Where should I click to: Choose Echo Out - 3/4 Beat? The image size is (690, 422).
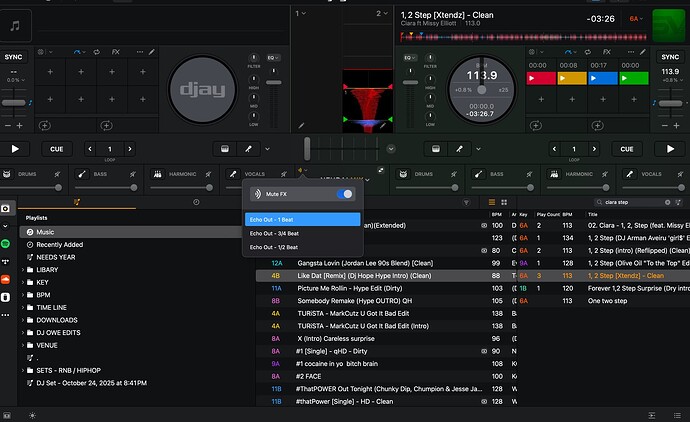(x=273, y=232)
